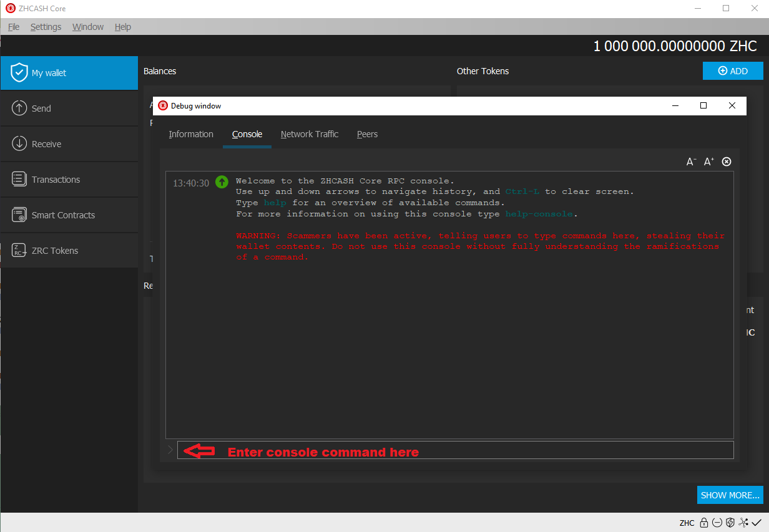This screenshot has width=769, height=532.
Task: Click the ADD token button
Action: pyautogui.click(x=733, y=71)
